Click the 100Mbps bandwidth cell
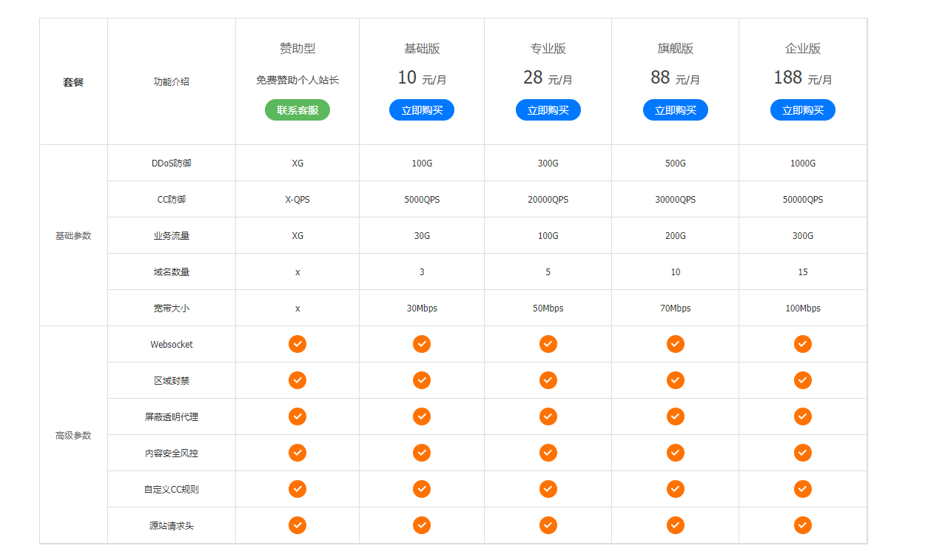 coord(803,308)
